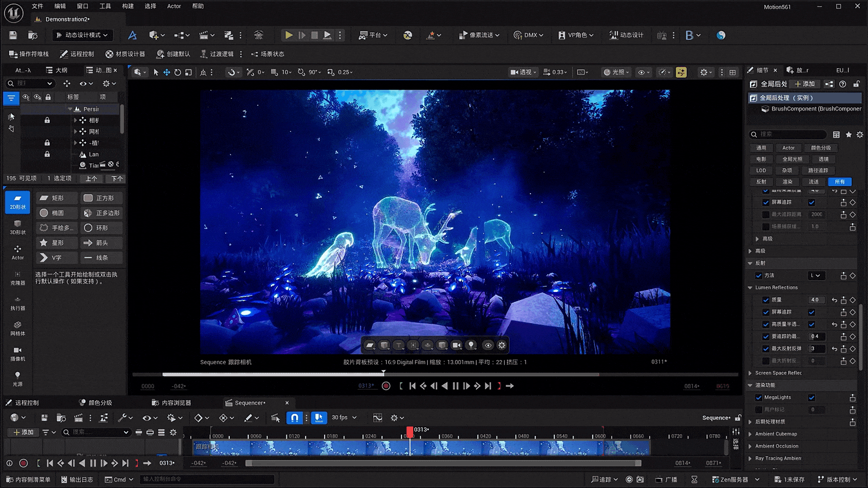
Task: Activate the rotate gizmo icon
Action: [178, 72]
